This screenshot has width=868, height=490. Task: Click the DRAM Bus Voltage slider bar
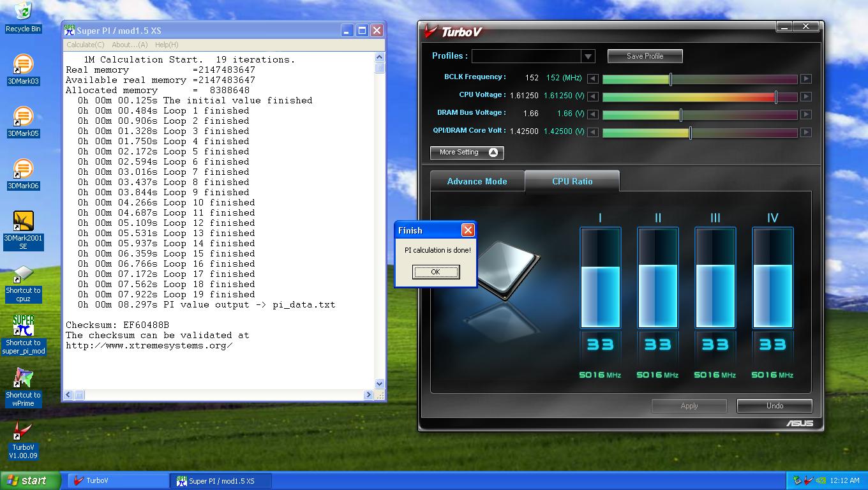coord(700,115)
